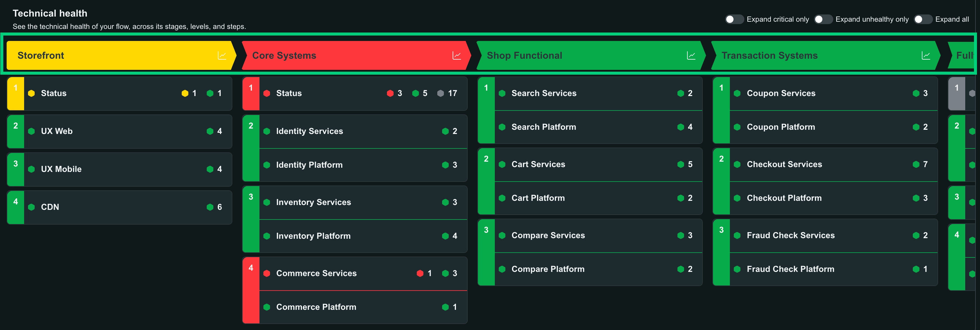This screenshot has height=330, width=980.
Task: Select Compare Services row
Action: (598, 236)
